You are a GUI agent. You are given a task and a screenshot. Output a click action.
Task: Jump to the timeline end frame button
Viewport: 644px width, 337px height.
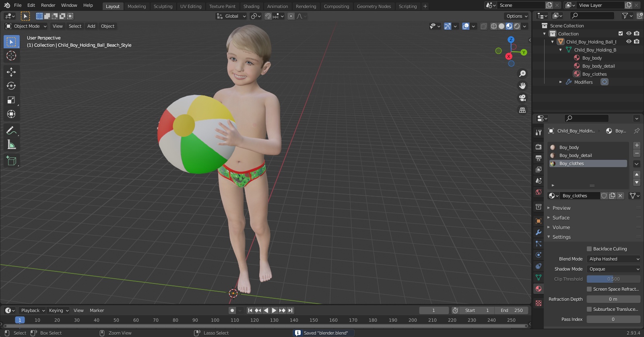tap(290, 310)
